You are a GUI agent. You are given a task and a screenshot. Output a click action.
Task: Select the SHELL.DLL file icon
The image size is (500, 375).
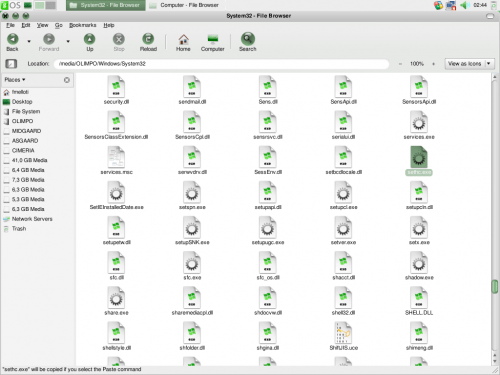419,297
